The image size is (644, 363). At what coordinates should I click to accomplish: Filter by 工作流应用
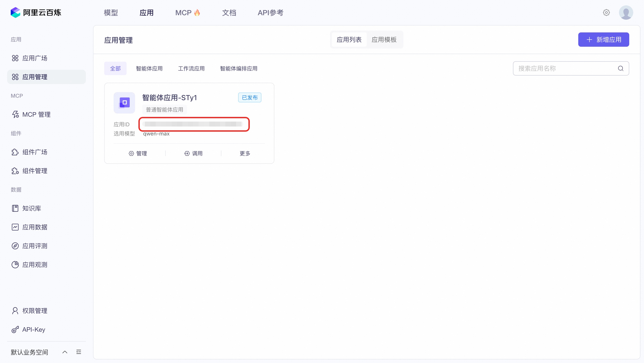pos(191,68)
